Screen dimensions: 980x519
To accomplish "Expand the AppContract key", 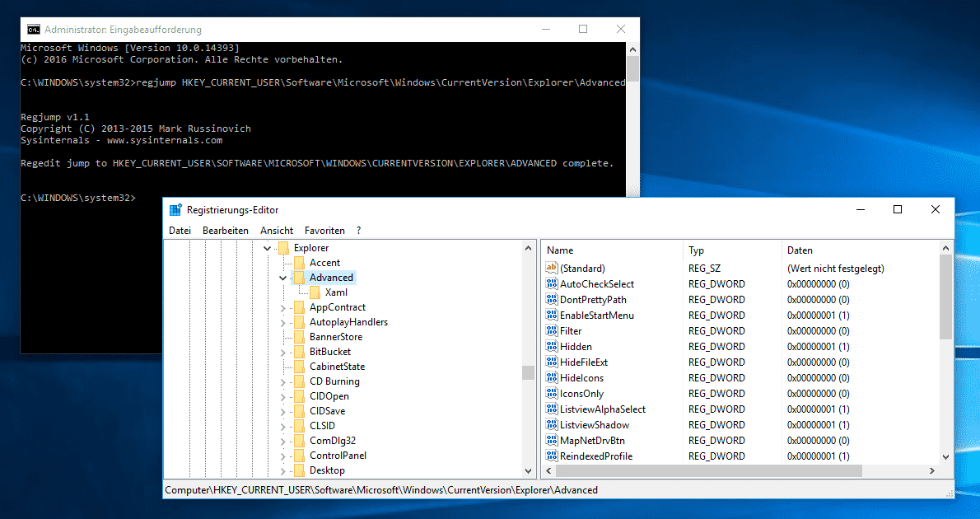I will coord(283,307).
